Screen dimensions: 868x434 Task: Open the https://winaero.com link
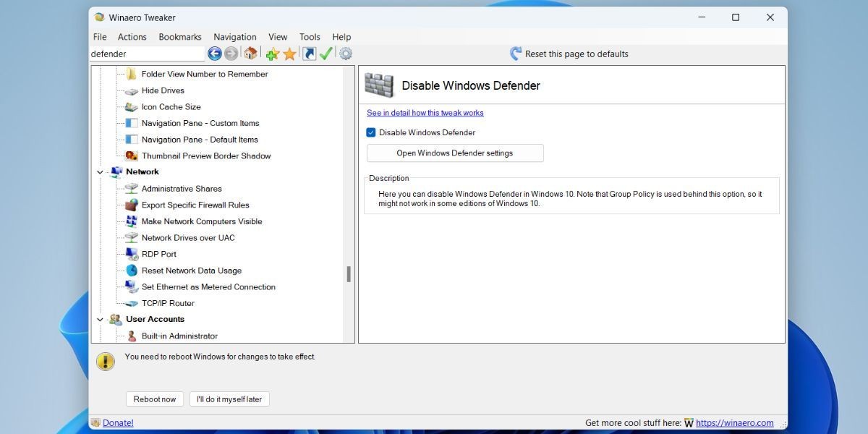point(734,423)
